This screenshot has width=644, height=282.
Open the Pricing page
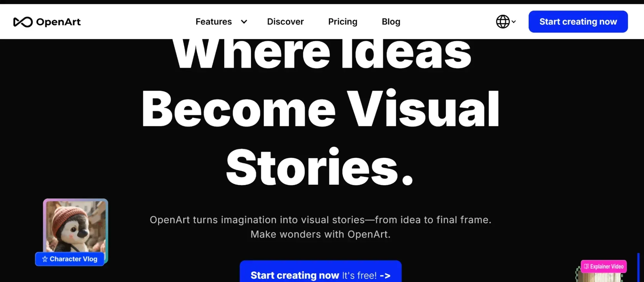pyautogui.click(x=342, y=22)
